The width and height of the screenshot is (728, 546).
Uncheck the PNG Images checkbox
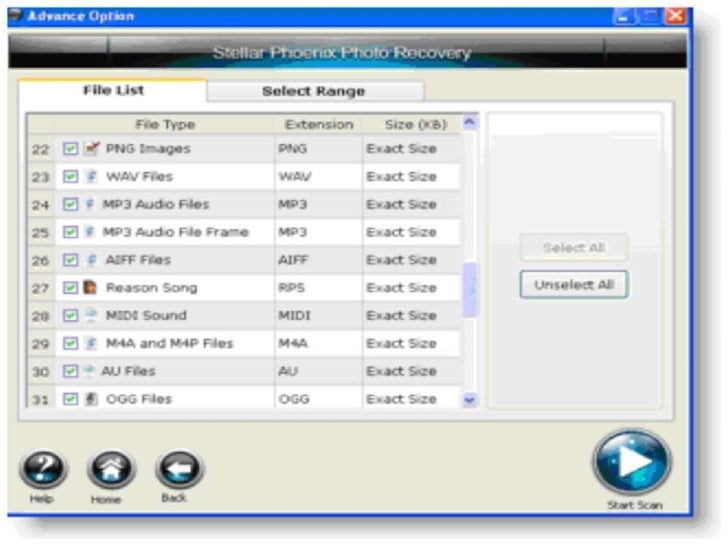70,149
